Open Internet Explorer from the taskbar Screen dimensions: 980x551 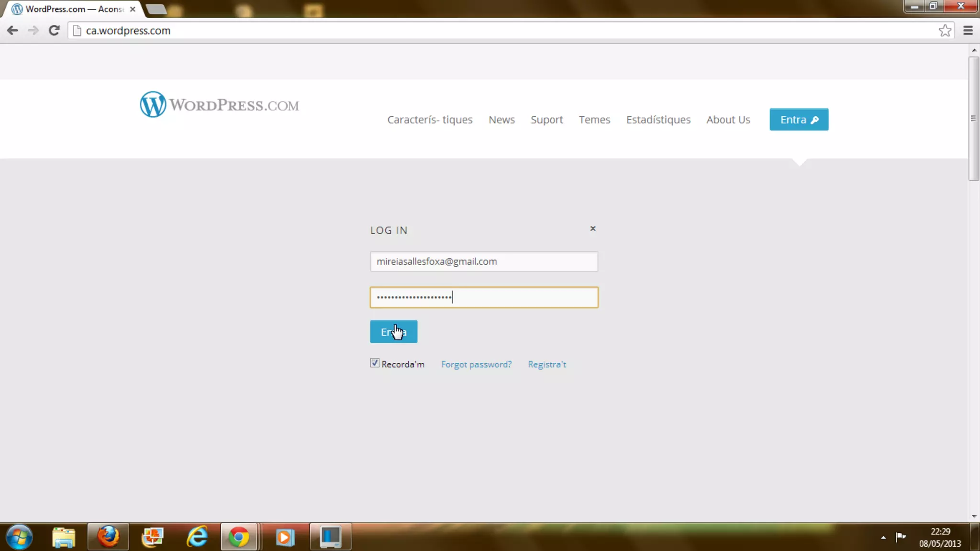(197, 537)
